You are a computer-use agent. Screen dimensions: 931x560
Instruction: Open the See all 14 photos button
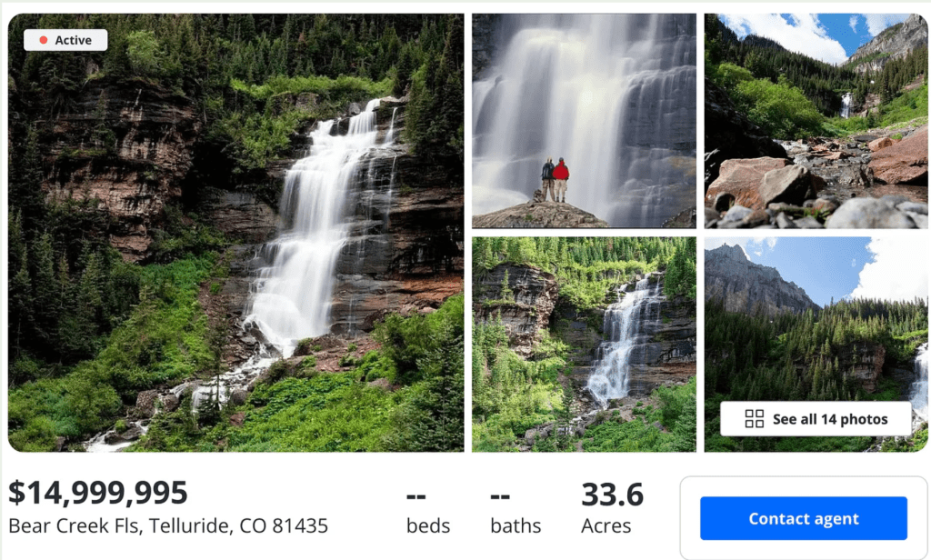click(x=816, y=419)
